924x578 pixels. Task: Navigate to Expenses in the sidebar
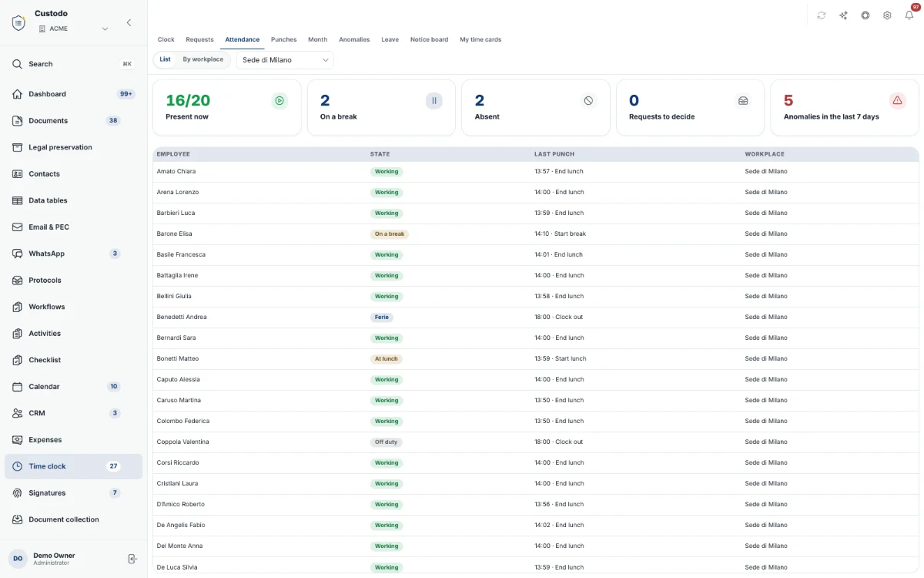click(73, 440)
